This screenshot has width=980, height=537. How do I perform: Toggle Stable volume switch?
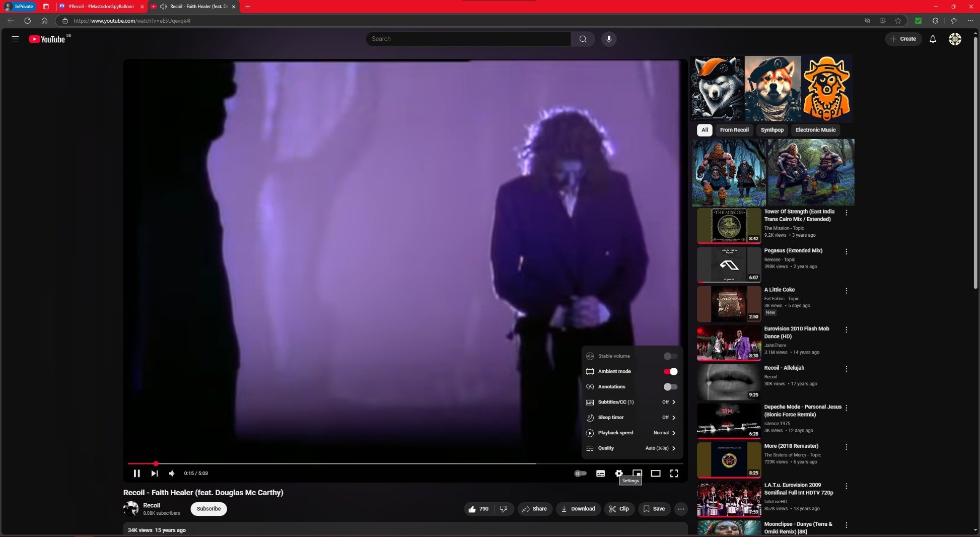(670, 356)
